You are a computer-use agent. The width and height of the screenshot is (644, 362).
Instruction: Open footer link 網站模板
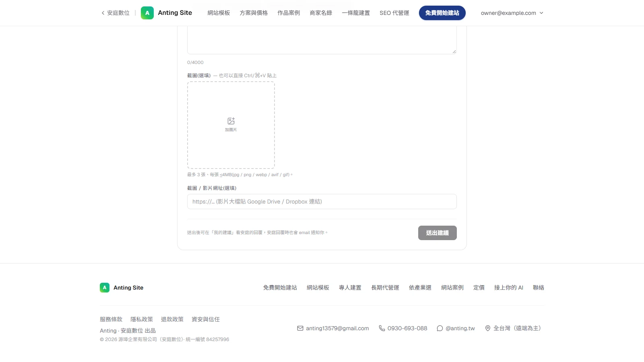click(318, 288)
